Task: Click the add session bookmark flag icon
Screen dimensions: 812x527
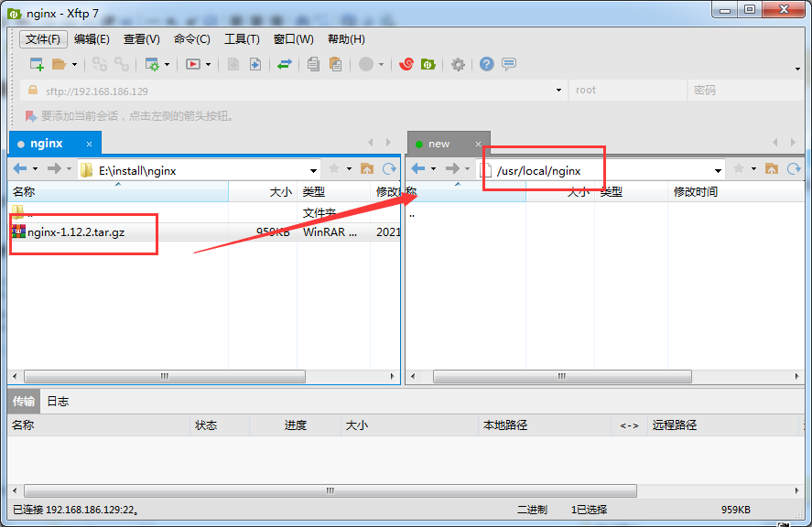Action: [31, 116]
